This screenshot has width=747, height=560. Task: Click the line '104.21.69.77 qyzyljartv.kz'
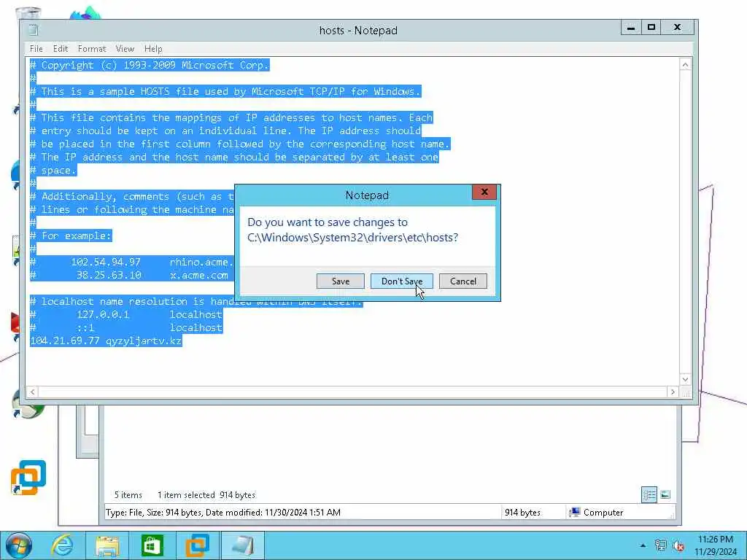(x=106, y=341)
